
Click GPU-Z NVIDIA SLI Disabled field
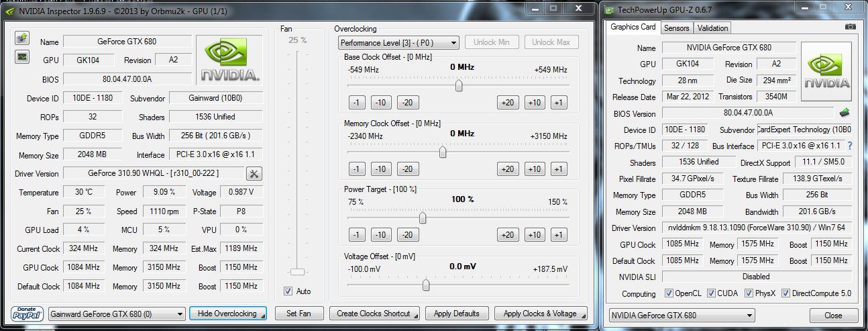[x=757, y=277]
